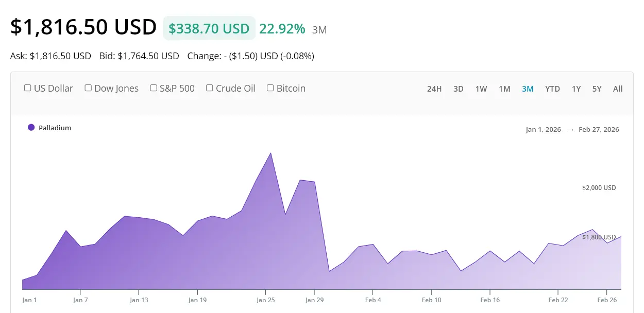Image resolution: width=644 pixels, height=313 pixels.
Task: Click the Palladium legend label
Action: 55,128
